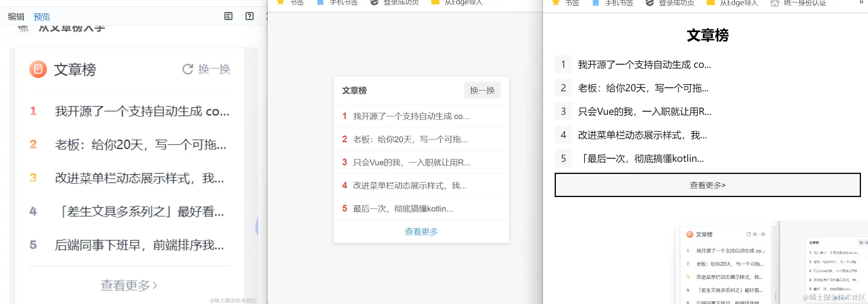This screenshot has height=304, width=868.
Task: Switch to the 预览 tab
Action: (x=42, y=16)
